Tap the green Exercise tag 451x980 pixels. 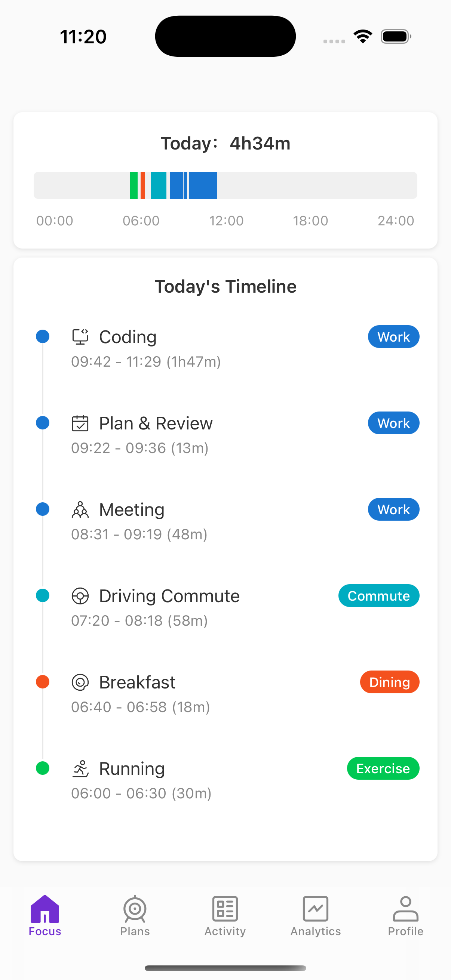click(x=383, y=769)
